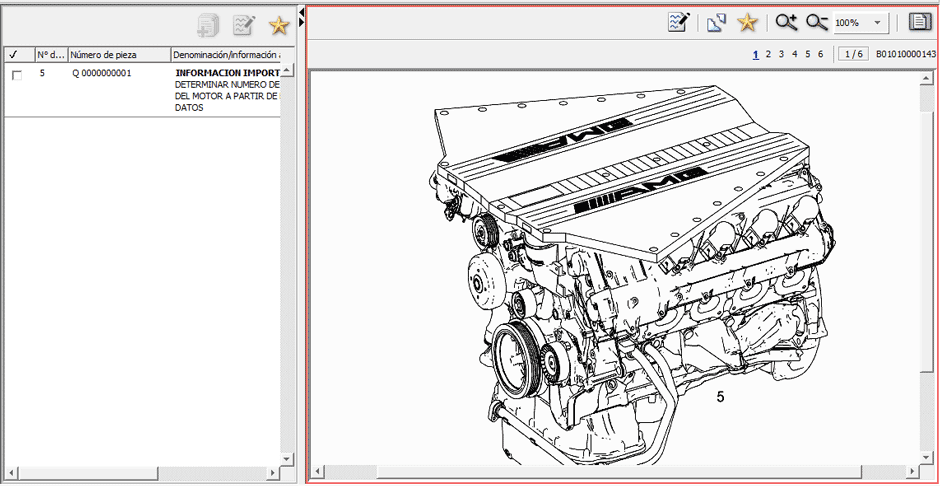940x486 pixels.
Task: Click the document page icon at toolbar end
Action: point(918,23)
